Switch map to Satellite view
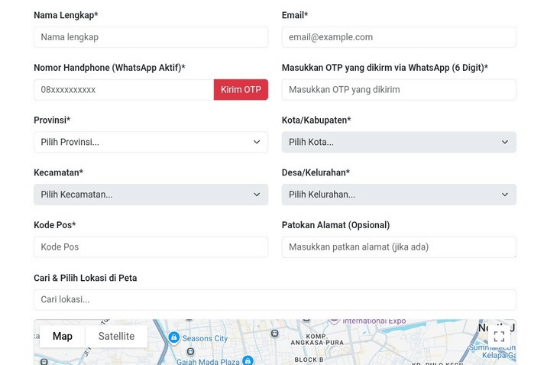The height and width of the screenshot is (365, 550). pyautogui.click(x=116, y=336)
